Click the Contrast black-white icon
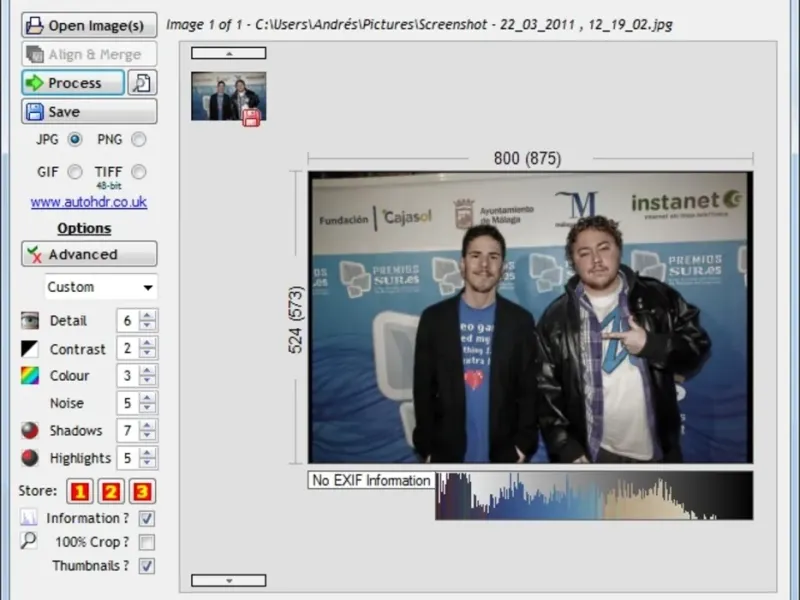800x600 pixels. click(30, 349)
